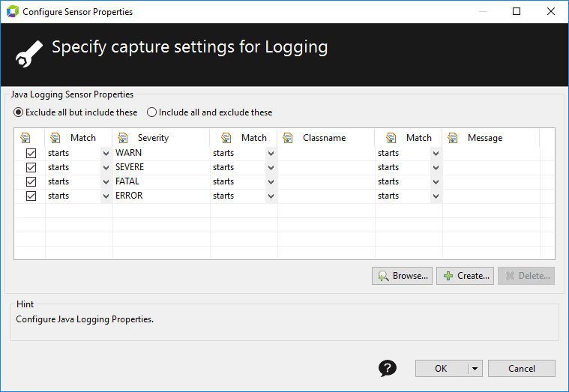Open the OK button dropdown arrow
This screenshot has height=392, width=569.
click(475, 369)
